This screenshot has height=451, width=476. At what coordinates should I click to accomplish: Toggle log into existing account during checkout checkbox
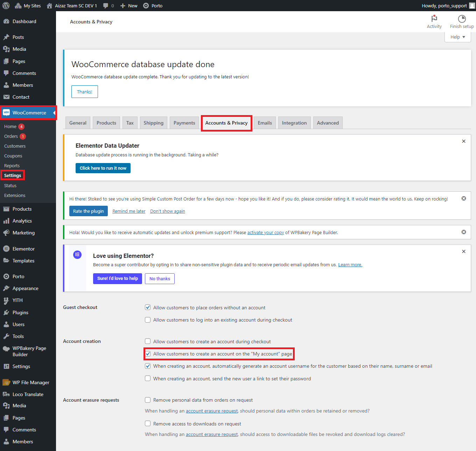148,320
